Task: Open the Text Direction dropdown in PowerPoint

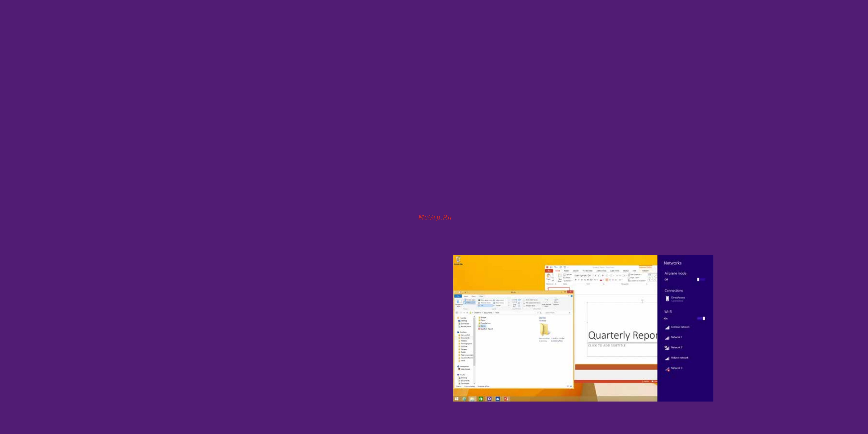Action: click(634, 275)
